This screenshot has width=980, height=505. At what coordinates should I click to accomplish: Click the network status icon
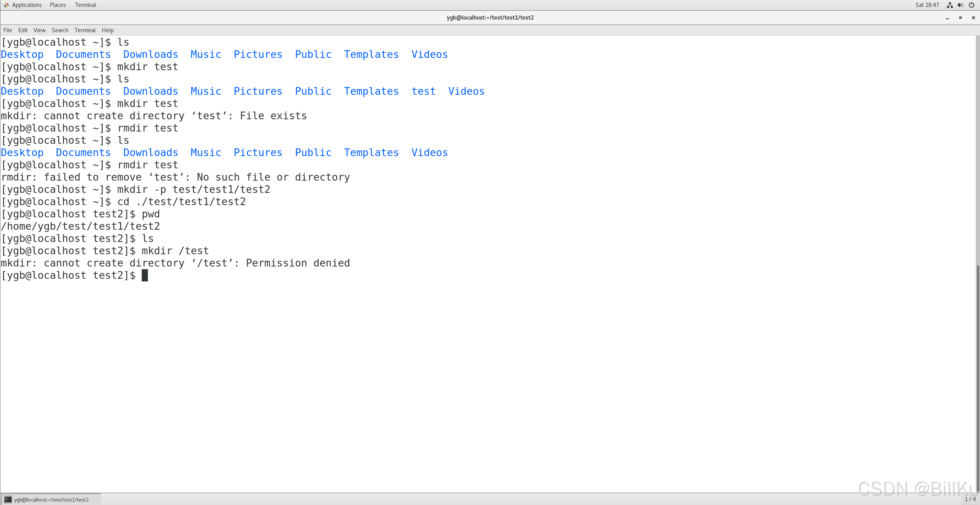pyautogui.click(x=950, y=5)
